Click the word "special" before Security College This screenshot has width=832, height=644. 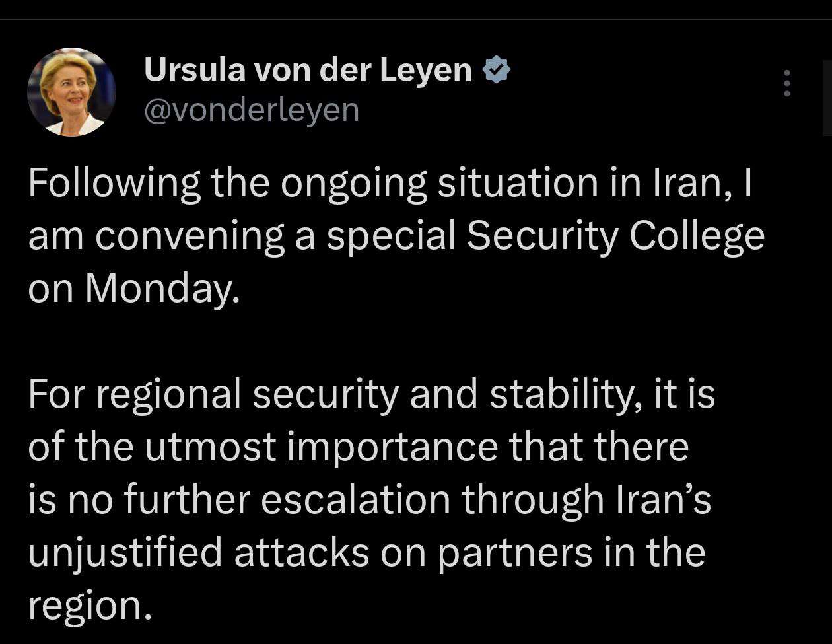click(x=392, y=236)
